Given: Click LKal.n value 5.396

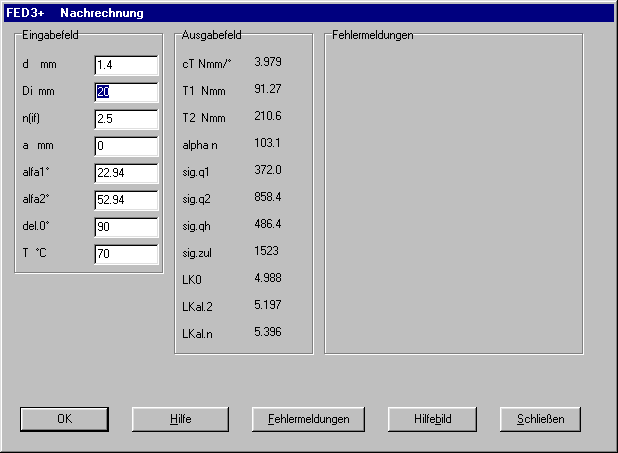Looking at the screenshot, I should click(268, 332).
